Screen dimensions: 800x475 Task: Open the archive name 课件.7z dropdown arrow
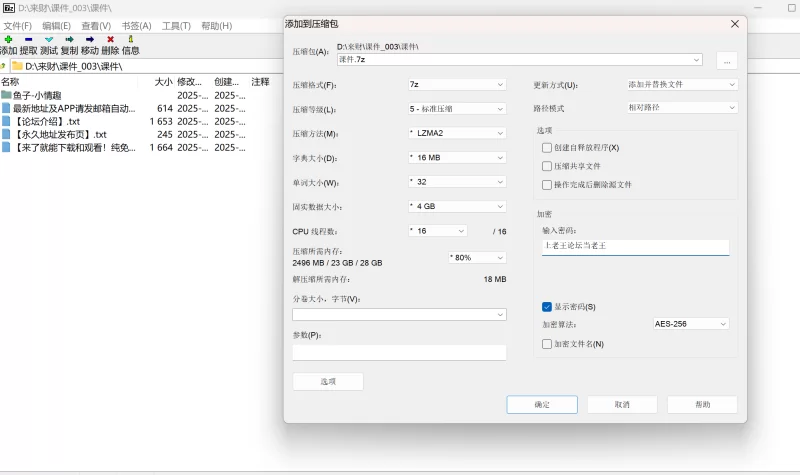tap(696, 60)
